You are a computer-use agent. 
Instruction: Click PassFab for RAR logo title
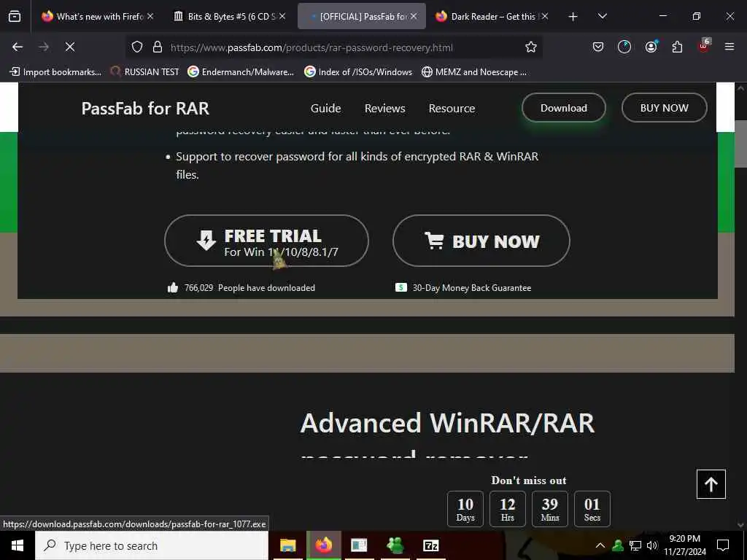(145, 108)
